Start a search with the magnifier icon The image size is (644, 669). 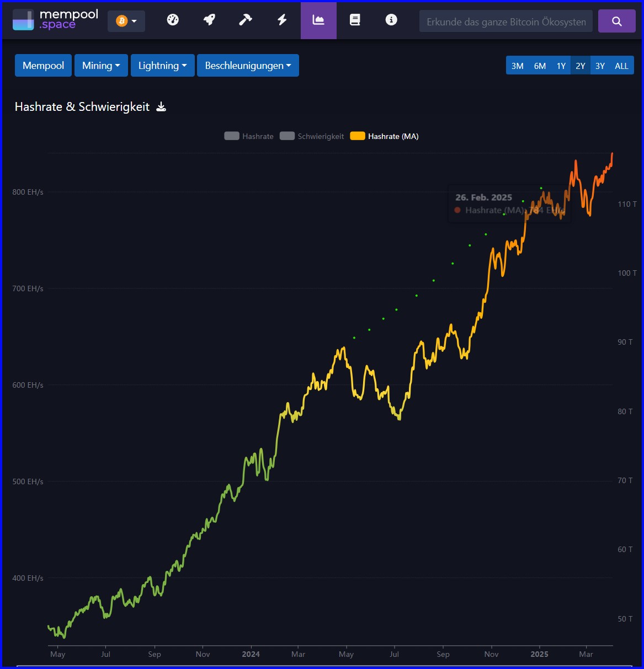tap(616, 20)
